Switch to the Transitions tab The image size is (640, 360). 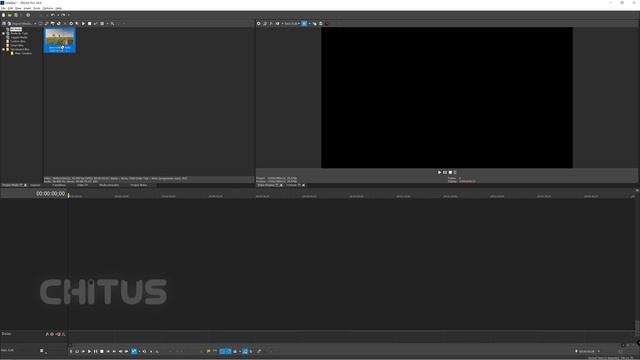pyautogui.click(x=59, y=185)
